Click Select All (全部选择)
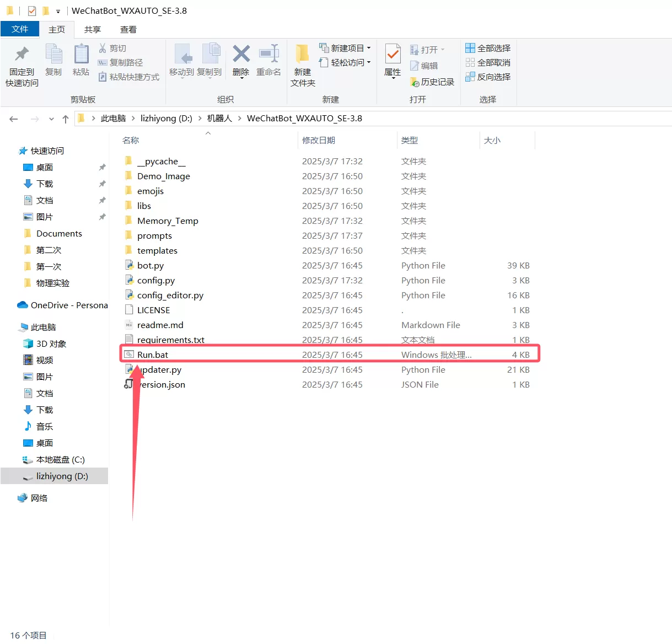672x644 pixels. [x=488, y=48]
